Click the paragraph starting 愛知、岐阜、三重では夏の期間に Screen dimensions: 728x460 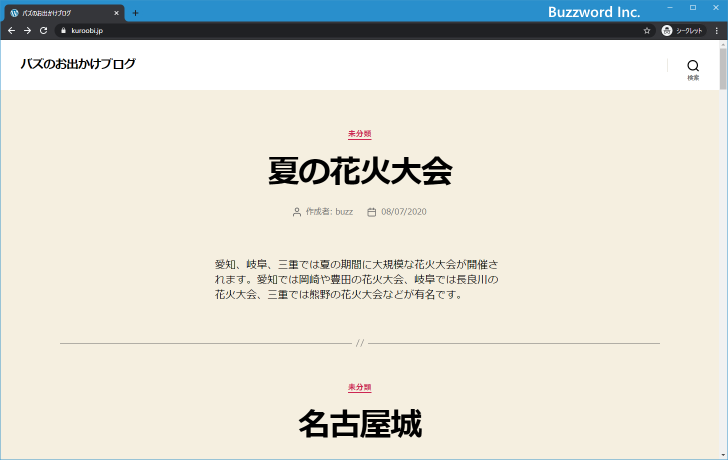[357, 279]
